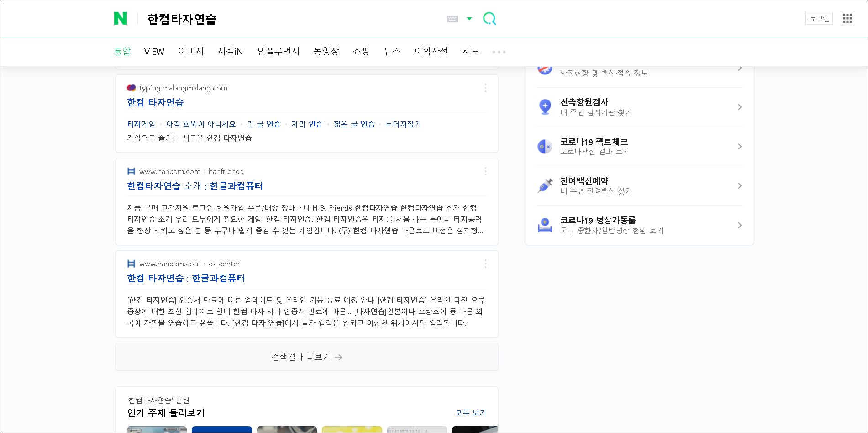The height and width of the screenshot is (433, 868).
Task: Open the yellow fourth topic thumbnail
Action: 352,429
